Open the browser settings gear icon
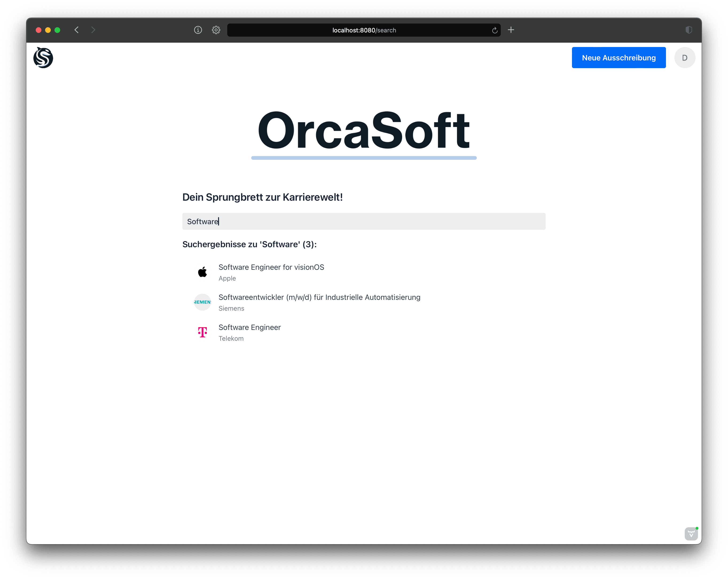This screenshot has width=728, height=579. click(x=216, y=30)
